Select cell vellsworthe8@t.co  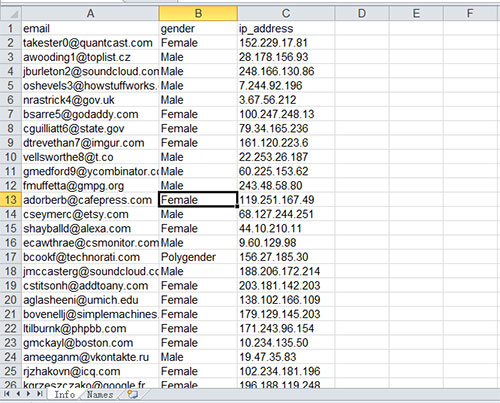[x=90, y=157]
